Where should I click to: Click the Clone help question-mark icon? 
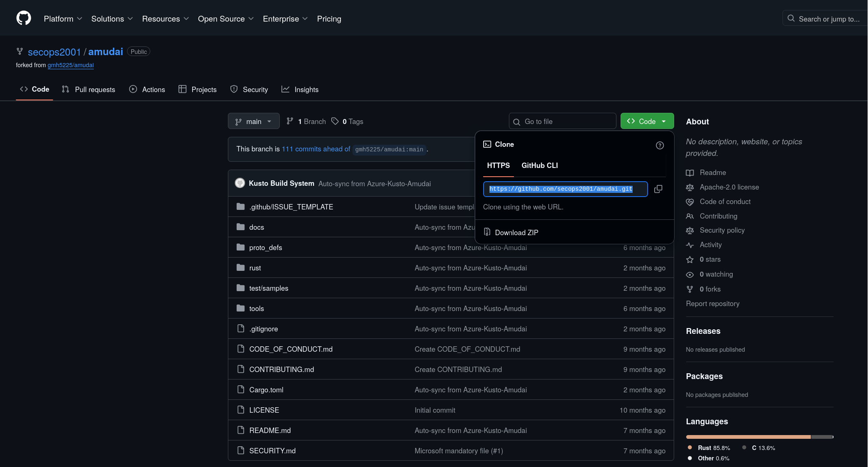[660, 145]
